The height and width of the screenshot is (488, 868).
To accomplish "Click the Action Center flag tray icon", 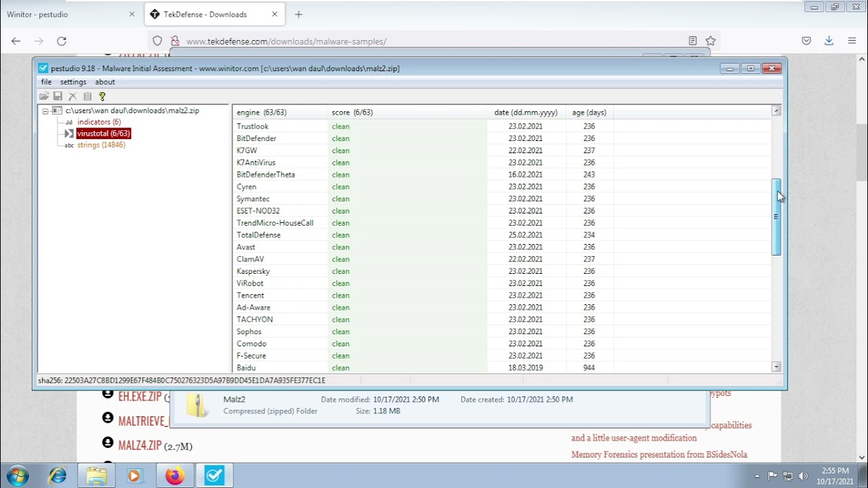I will 772,476.
